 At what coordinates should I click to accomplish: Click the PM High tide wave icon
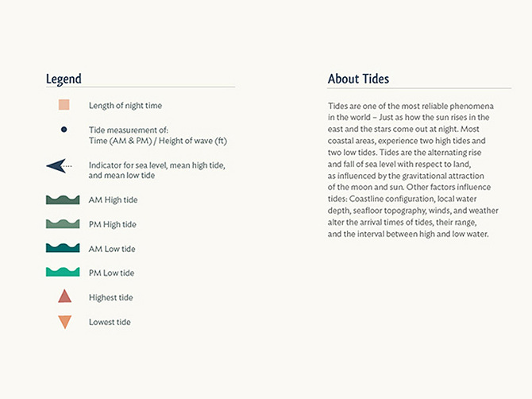coord(64,224)
